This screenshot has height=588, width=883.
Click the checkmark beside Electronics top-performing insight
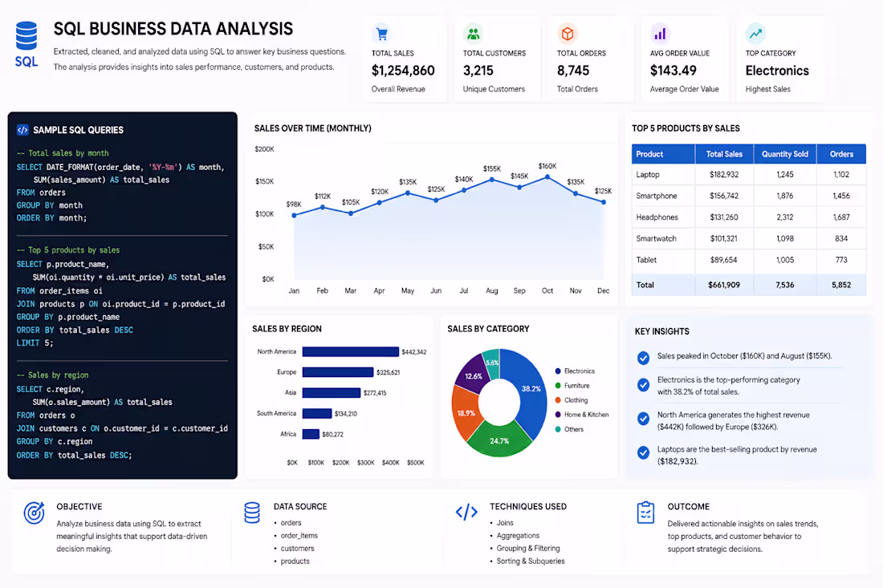tap(643, 385)
